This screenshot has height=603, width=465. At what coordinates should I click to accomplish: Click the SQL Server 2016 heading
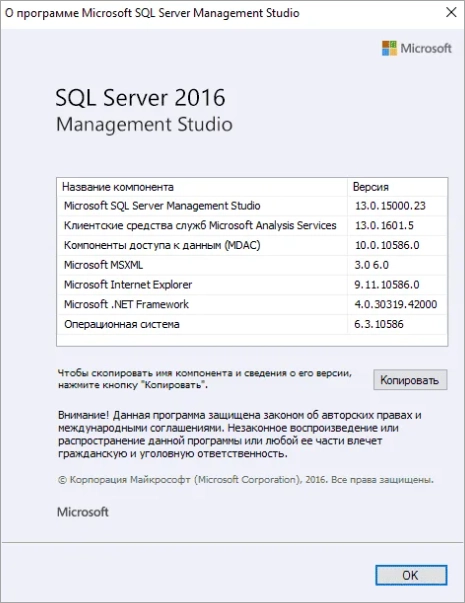click(x=140, y=97)
